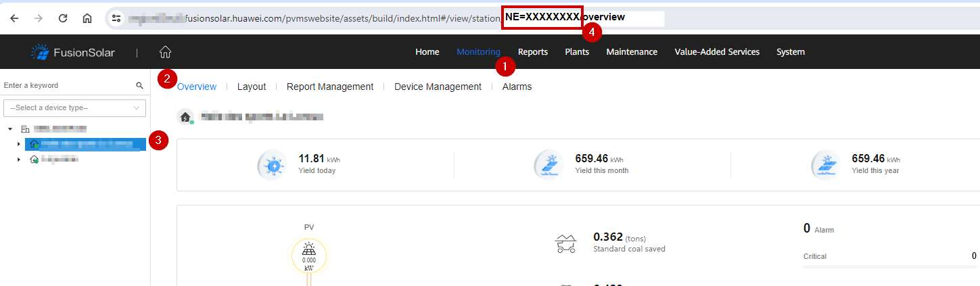Click the keyword search magnifier icon

click(139, 86)
